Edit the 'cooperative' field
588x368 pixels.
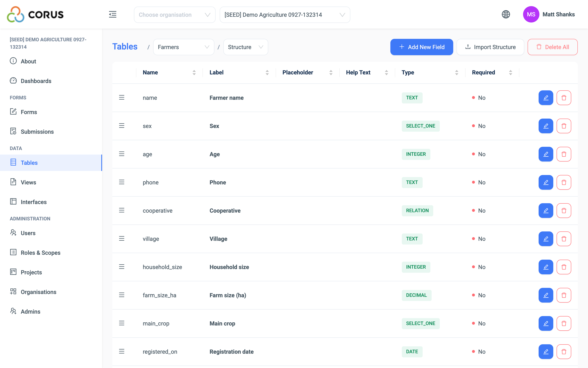[546, 211]
